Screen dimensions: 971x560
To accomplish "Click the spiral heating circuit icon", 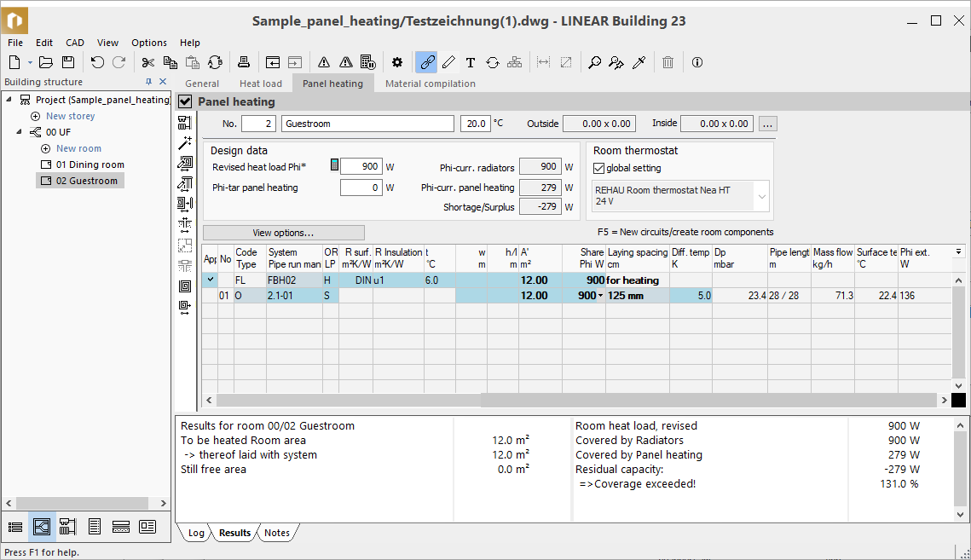I will point(184,286).
